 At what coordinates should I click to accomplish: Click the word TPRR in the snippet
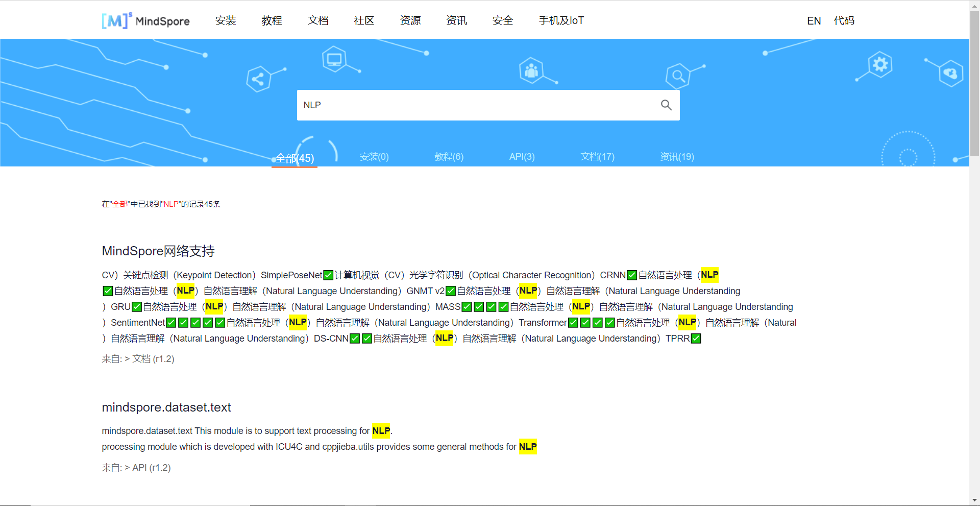(677, 339)
